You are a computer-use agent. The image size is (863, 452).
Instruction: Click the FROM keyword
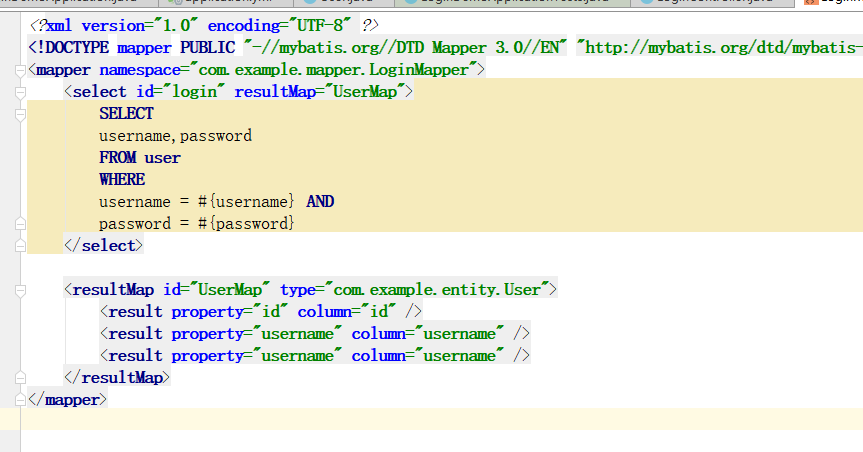pyautogui.click(x=117, y=157)
